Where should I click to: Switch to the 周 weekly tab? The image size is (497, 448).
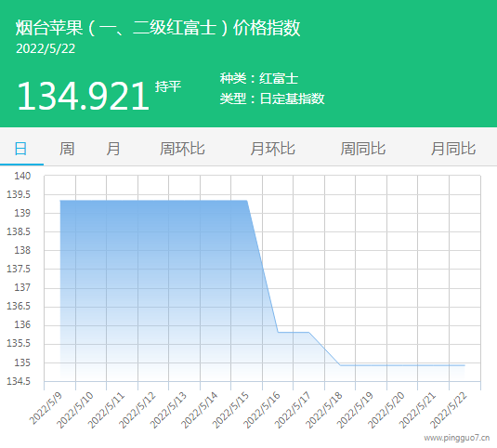point(67,149)
